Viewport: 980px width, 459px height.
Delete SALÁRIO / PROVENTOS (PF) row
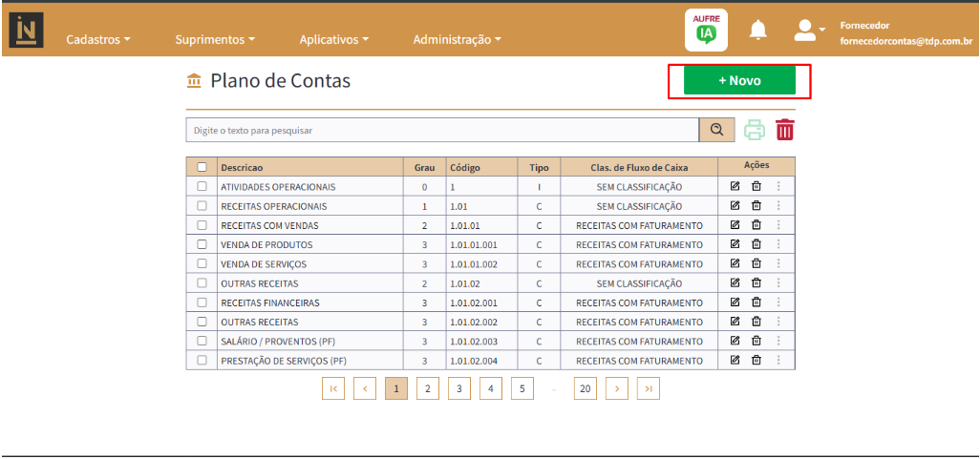(x=756, y=341)
